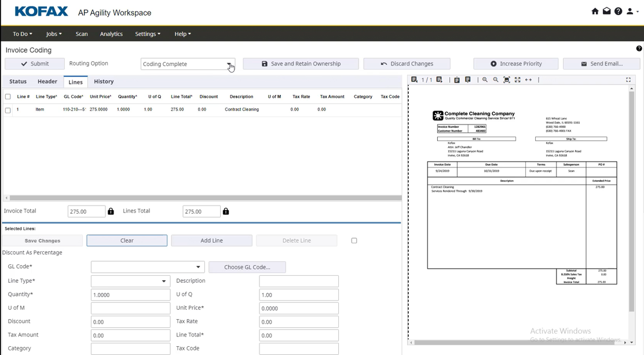Open the Line Type dropdown
The height and width of the screenshot is (355, 644).
coord(163,281)
